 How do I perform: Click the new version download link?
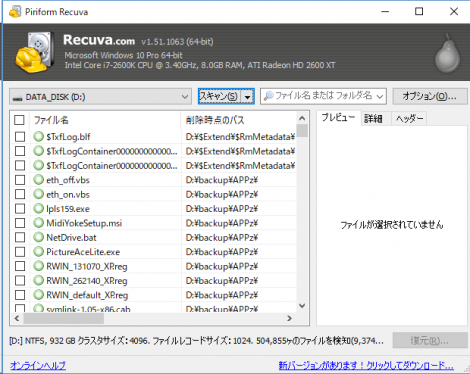[x=366, y=365]
